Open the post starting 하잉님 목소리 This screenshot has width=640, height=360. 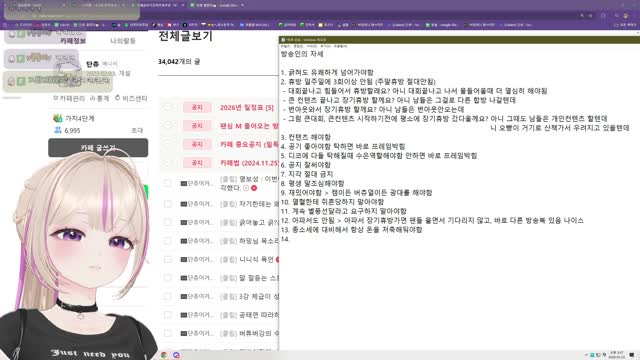pyautogui.click(x=258, y=241)
